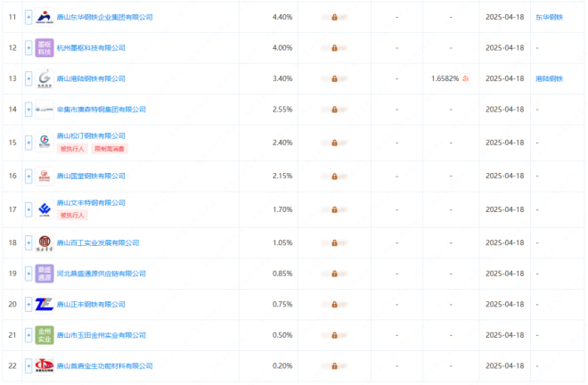
Task: Expand row 18 plus button
Action: click(29, 242)
